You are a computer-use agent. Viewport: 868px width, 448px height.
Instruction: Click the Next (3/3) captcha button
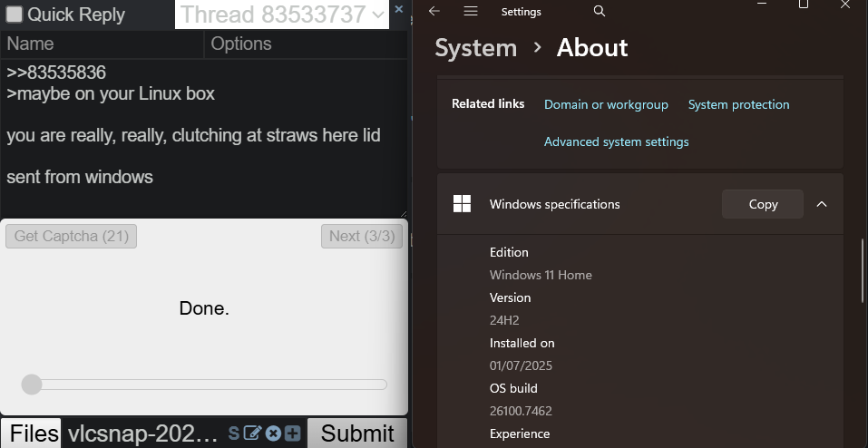[362, 237]
